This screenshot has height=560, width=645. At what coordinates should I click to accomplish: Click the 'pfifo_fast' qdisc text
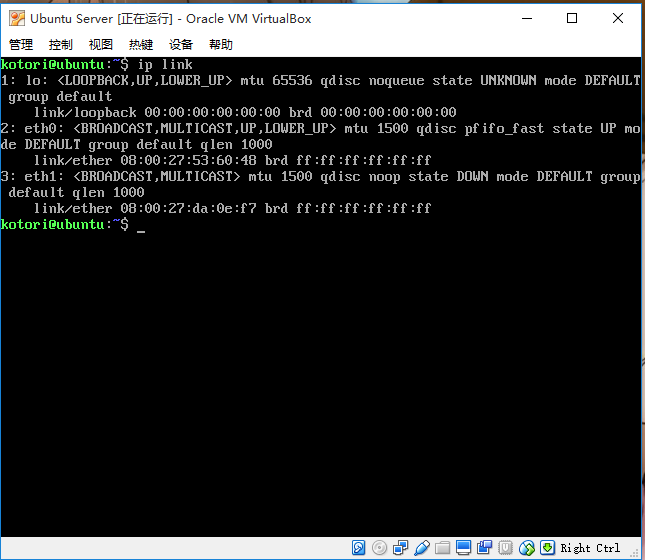pos(504,128)
